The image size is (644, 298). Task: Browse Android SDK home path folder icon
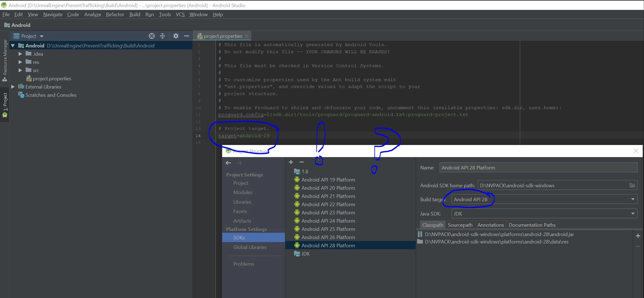point(632,185)
